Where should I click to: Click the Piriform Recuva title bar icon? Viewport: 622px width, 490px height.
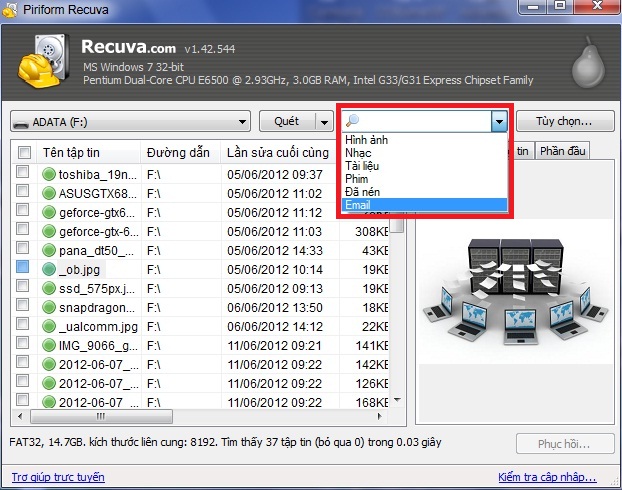click(x=10, y=9)
